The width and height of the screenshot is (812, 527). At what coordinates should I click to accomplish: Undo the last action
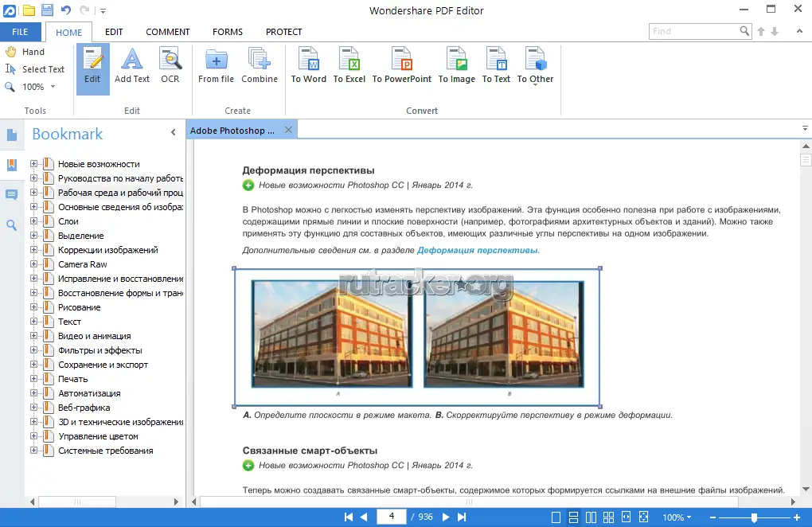[66, 10]
